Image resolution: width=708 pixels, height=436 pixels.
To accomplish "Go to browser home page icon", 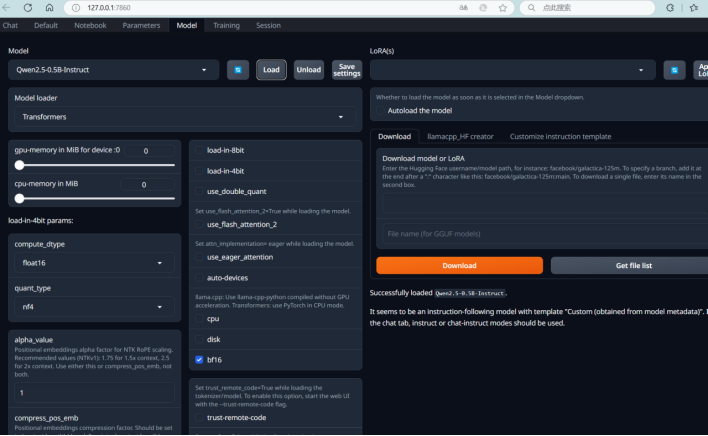I will tap(49, 8).
